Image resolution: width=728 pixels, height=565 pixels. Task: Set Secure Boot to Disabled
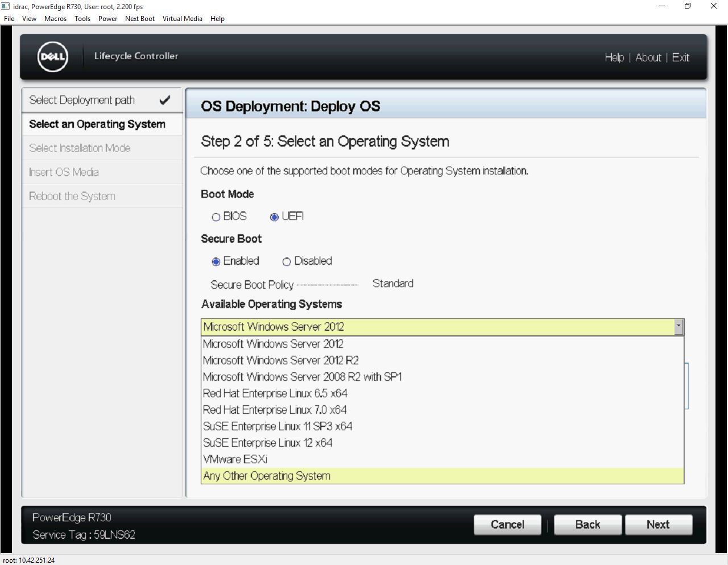pos(287,261)
